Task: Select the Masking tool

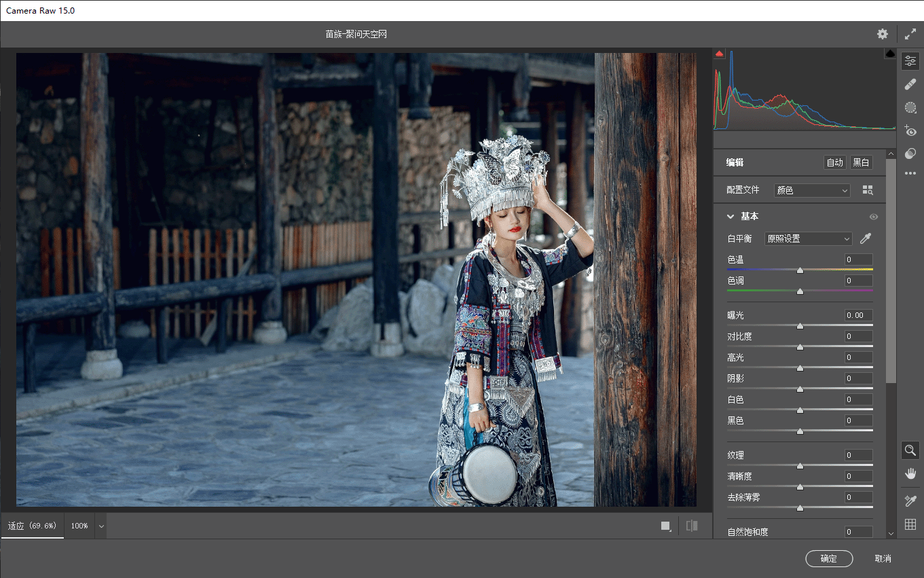Action: click(910, 107)
